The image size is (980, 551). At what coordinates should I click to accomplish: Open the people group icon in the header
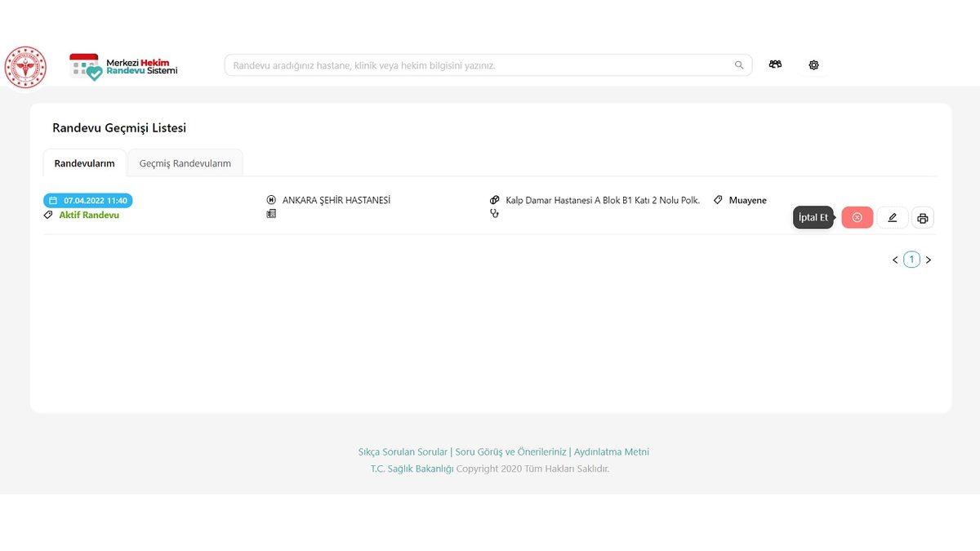coord(775,64)
